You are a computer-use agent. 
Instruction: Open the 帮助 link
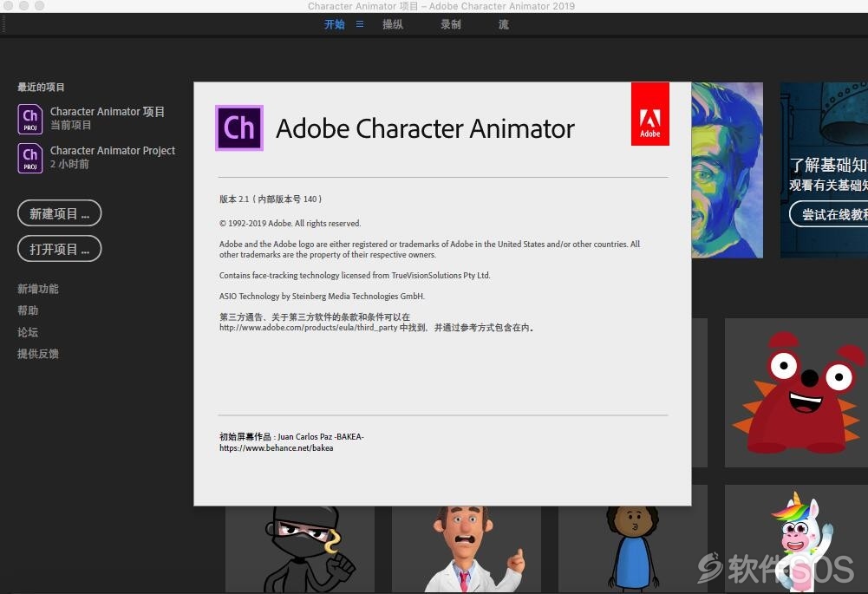(x=28, y=310)
